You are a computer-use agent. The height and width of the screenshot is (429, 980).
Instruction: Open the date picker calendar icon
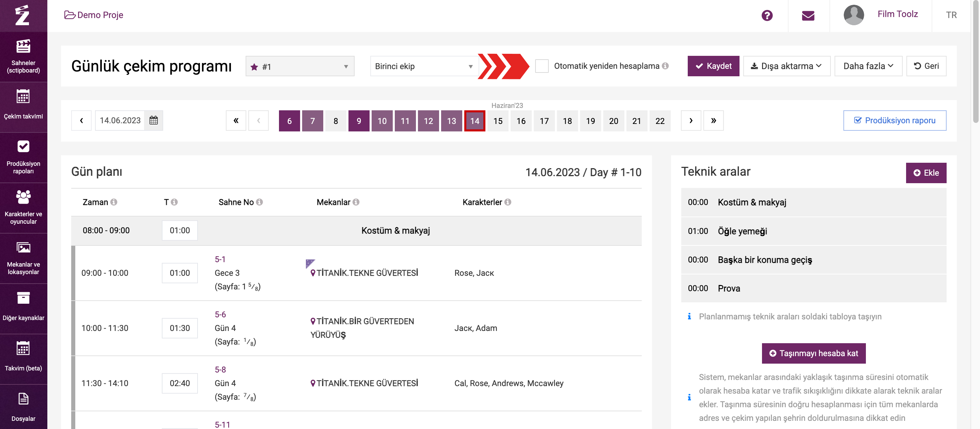tap(153, 121)
